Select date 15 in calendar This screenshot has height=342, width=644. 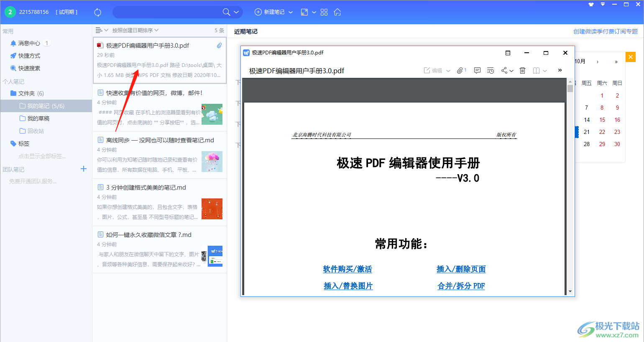[x=602, y=120]
